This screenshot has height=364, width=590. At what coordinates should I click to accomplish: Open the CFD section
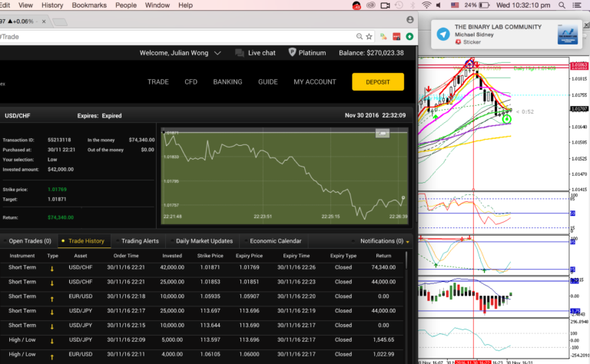pyautogui.click(x=191, y=82)
